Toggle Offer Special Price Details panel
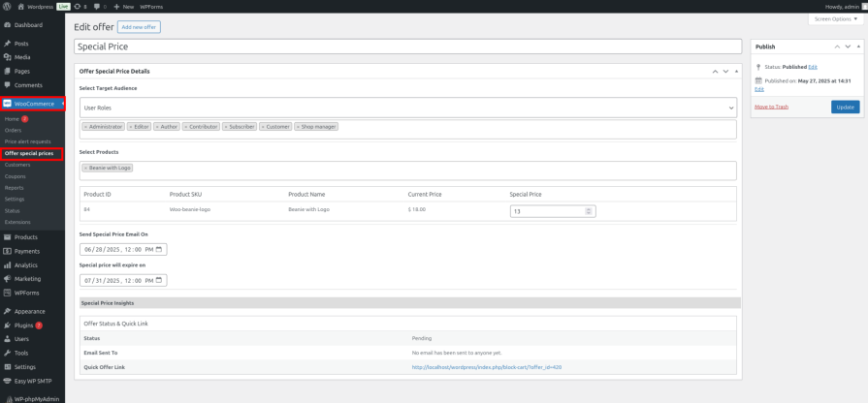 click(736, 71)
